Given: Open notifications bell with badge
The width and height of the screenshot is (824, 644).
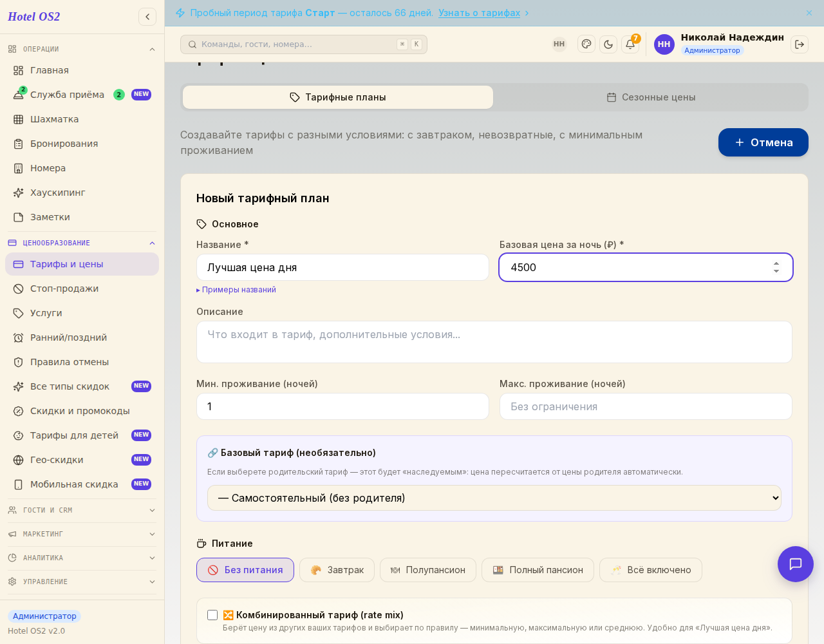Looking at the screenshot, I should tap(630, 44).
